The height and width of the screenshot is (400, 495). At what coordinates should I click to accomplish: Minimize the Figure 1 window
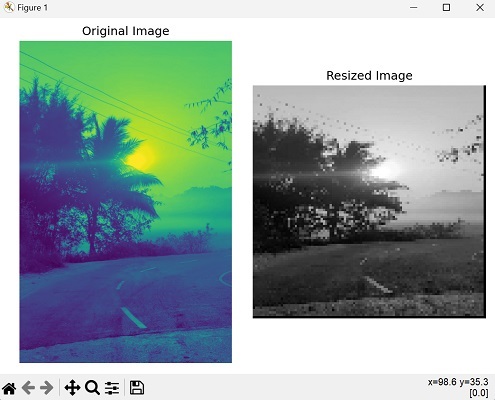(x=414, y=7)
